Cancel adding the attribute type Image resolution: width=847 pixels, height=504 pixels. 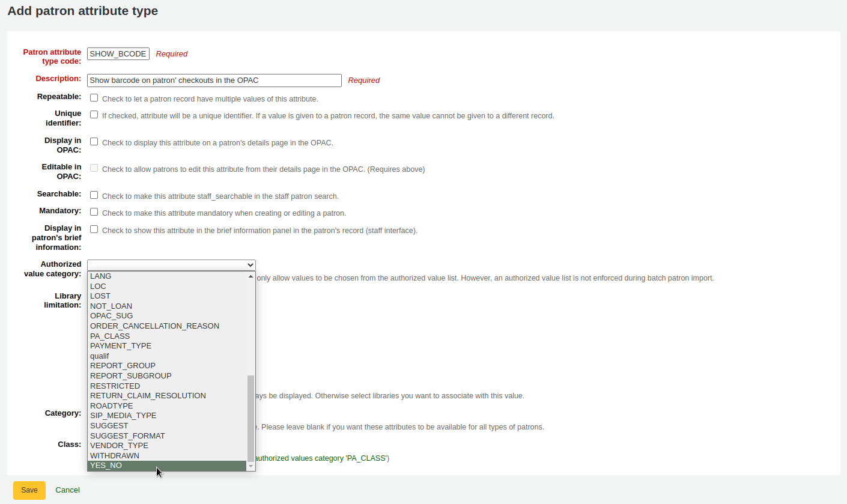pos(67,490)
